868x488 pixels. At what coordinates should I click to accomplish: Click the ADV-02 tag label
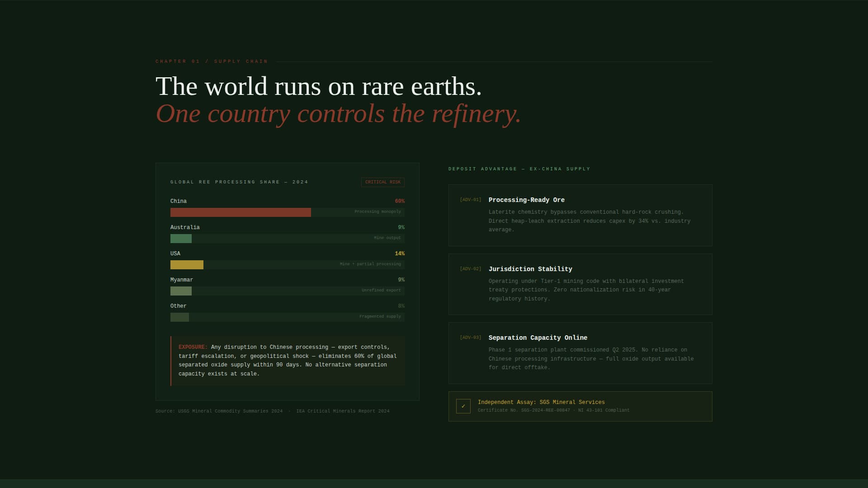pyautogui.click(x=470, y=269)
